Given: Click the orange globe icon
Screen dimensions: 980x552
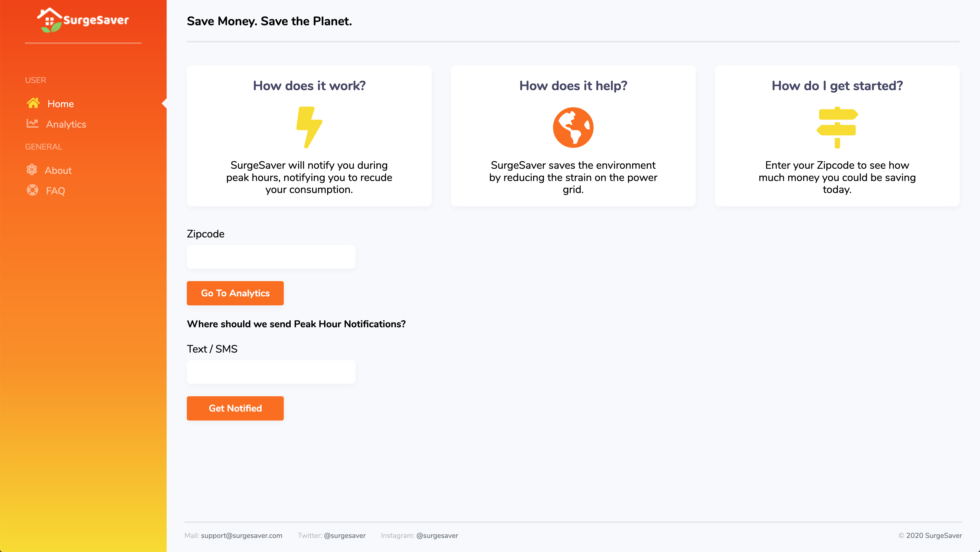Looking at the screenshot, I should pos(573,127).
